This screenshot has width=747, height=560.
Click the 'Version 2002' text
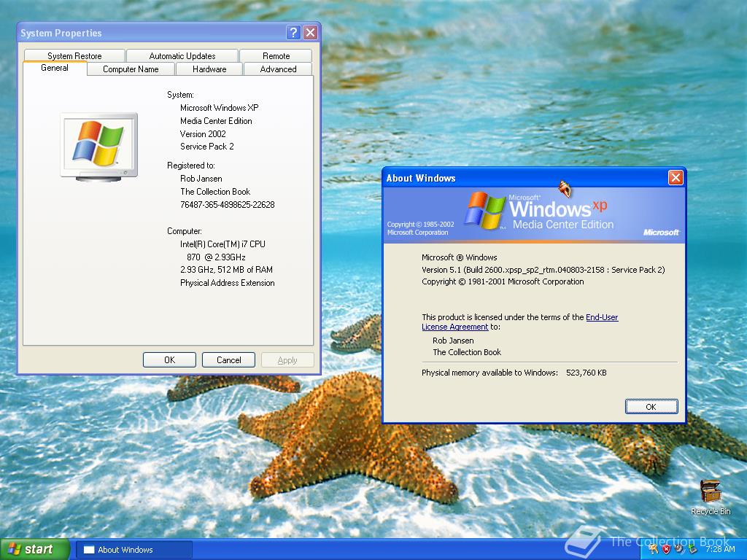coord(203,134)
